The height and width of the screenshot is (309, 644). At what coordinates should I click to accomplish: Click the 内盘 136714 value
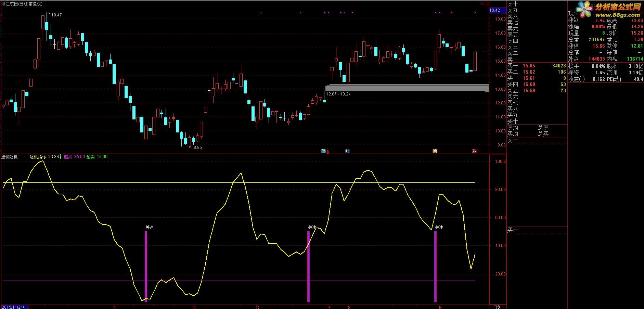point(635,59)
